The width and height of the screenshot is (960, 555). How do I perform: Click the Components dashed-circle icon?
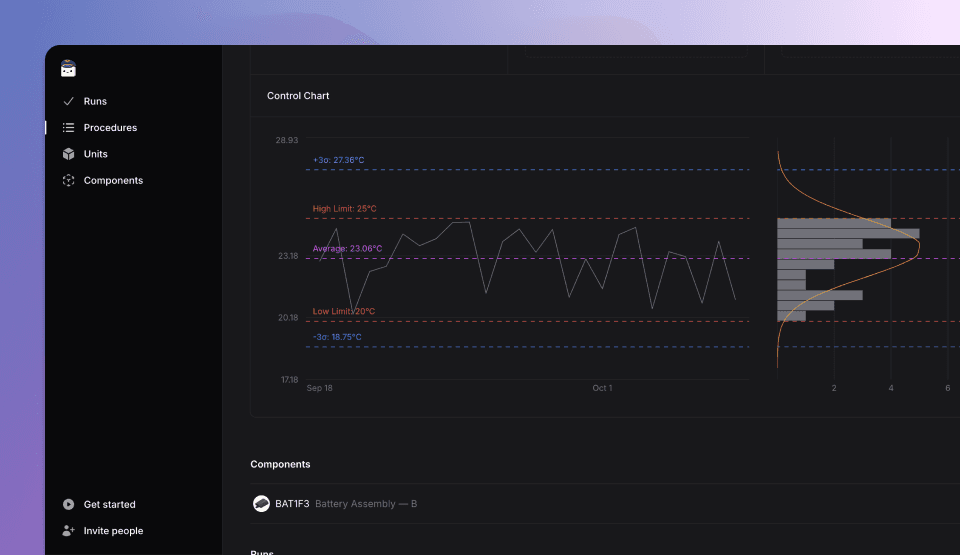click(x=69, y=180)
